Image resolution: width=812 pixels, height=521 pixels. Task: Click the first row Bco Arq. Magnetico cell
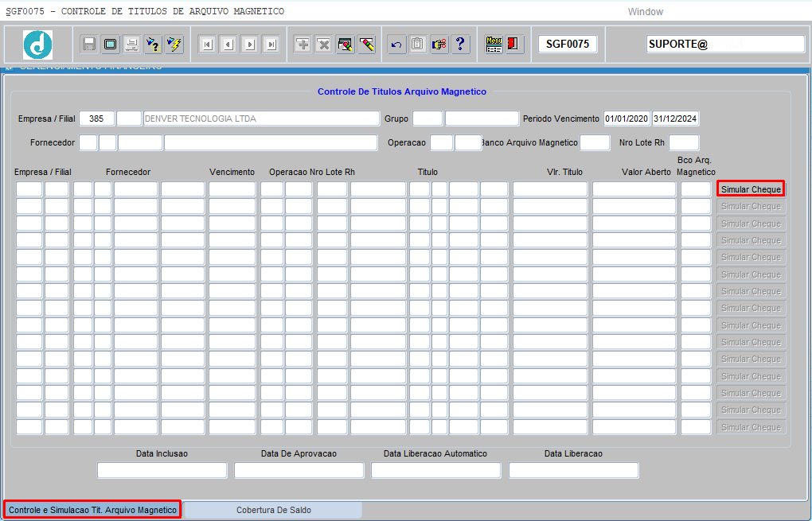tap(696, 189)
